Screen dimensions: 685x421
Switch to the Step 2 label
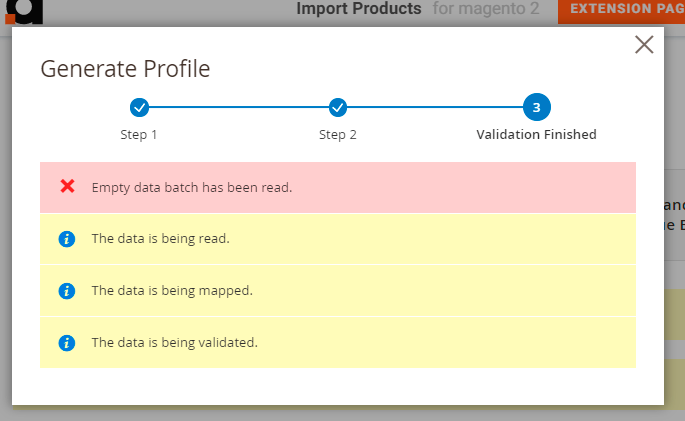click(x=338, y=135)
